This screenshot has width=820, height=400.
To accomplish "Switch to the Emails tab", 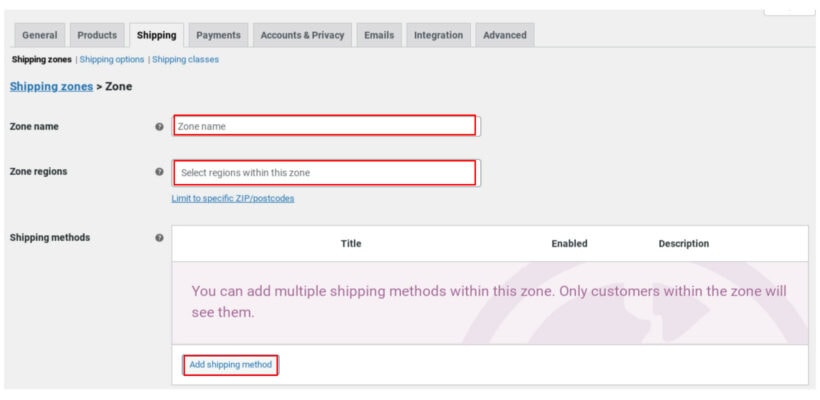I will pos(379,35).
